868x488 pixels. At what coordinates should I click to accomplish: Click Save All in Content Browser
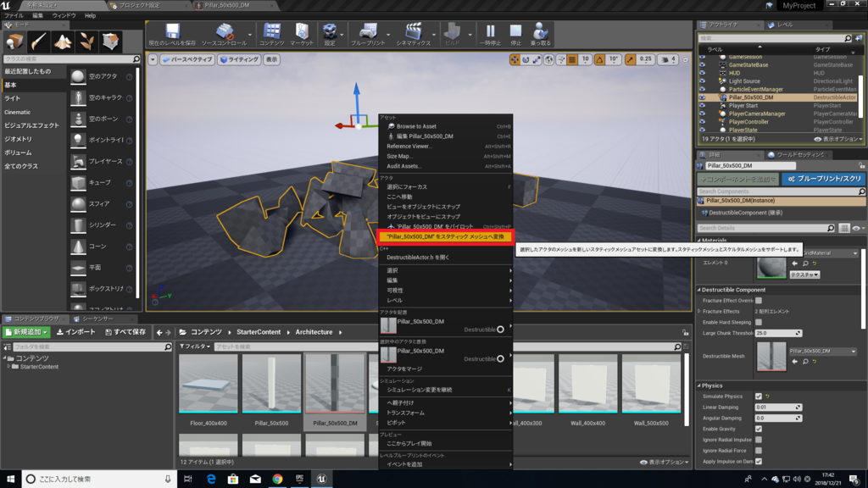coord(125,332)
